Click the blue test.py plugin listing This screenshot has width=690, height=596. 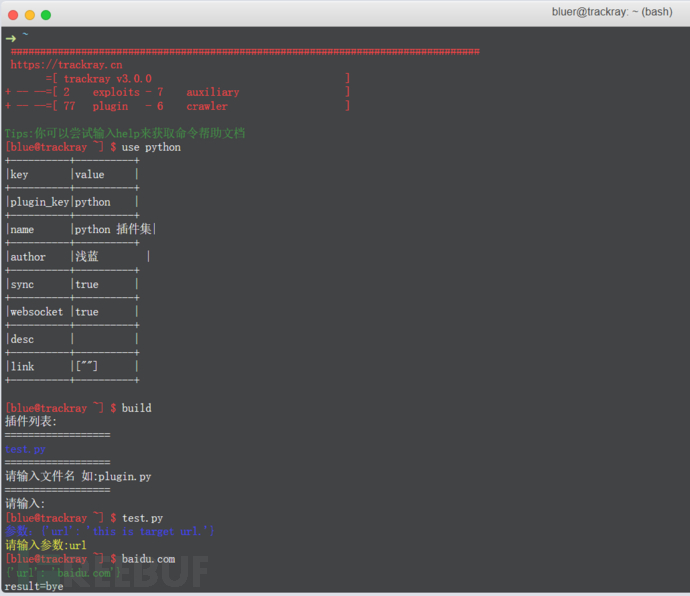click(26, 449)
